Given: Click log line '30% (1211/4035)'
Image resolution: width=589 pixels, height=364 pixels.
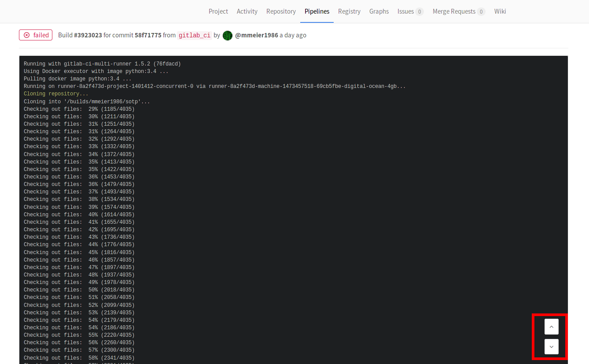Looking at the screenshot, I should [x=79, y=116].
